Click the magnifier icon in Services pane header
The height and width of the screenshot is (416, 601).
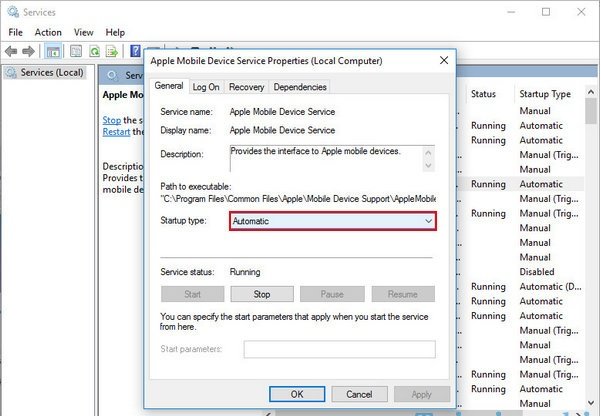click(x=112, y=75)
